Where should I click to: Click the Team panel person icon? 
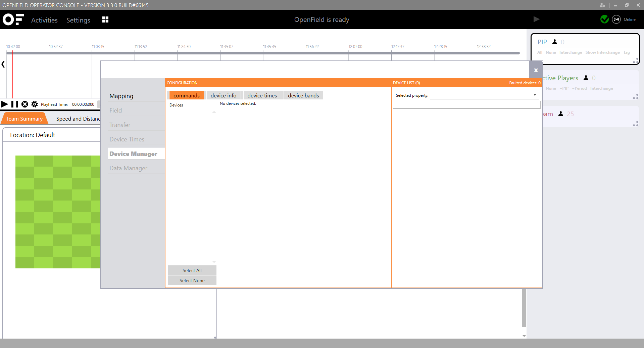click(x=561, y=114)
